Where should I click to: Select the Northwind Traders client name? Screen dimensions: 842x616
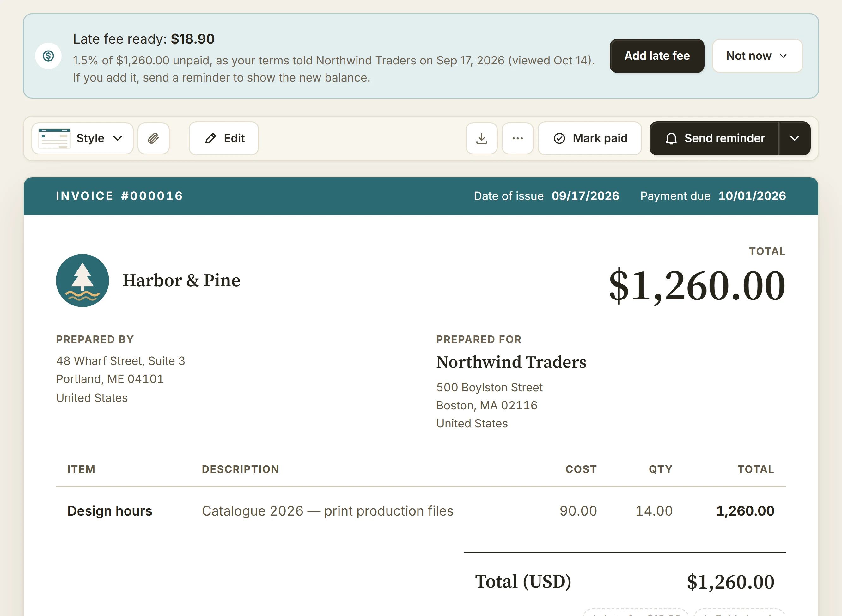click(x=511, y=362)
